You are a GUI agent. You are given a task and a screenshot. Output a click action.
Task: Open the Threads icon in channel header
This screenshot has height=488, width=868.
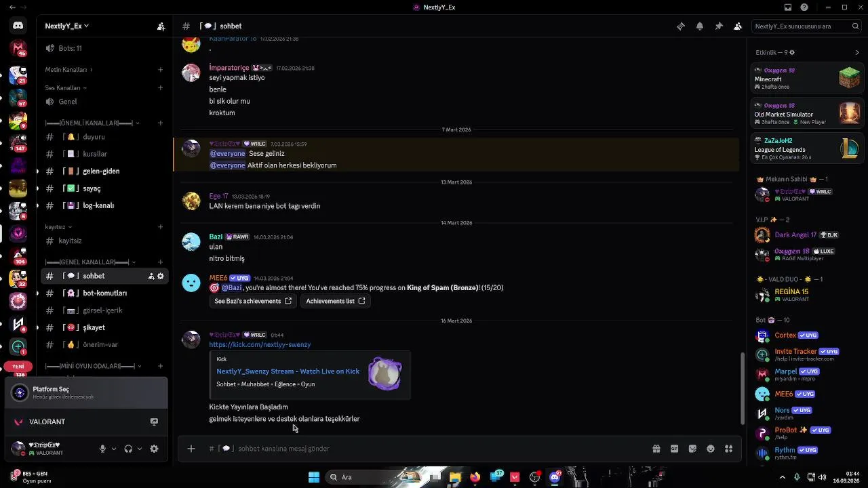(680, 26)
